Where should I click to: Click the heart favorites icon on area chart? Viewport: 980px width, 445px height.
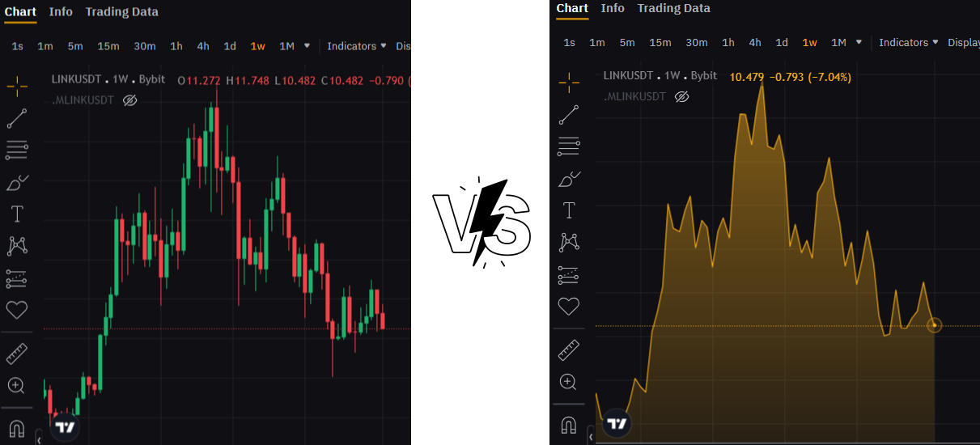click(x=569, y=306)
